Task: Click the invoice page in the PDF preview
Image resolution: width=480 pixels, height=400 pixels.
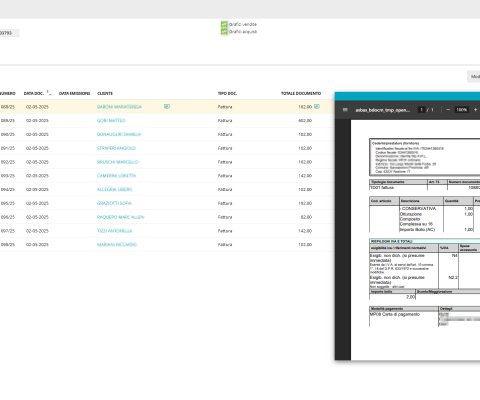Action: click(415, 240)
